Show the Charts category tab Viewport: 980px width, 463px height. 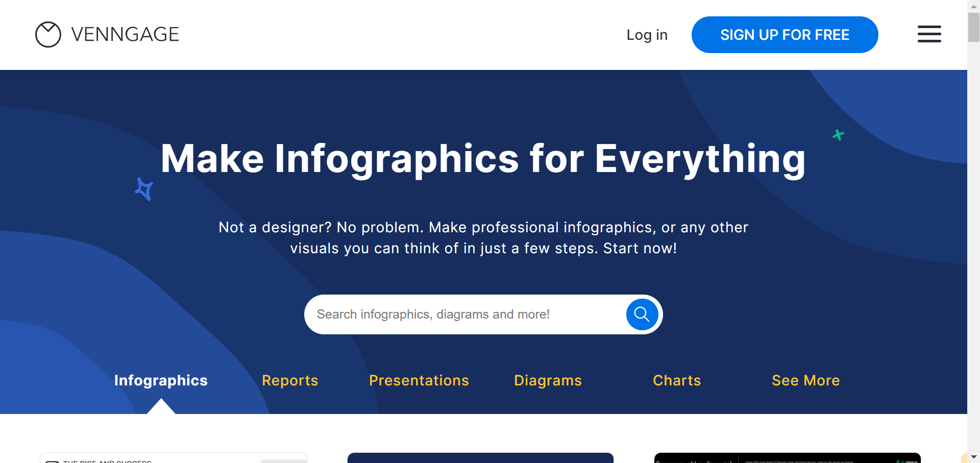click(677, 380)
